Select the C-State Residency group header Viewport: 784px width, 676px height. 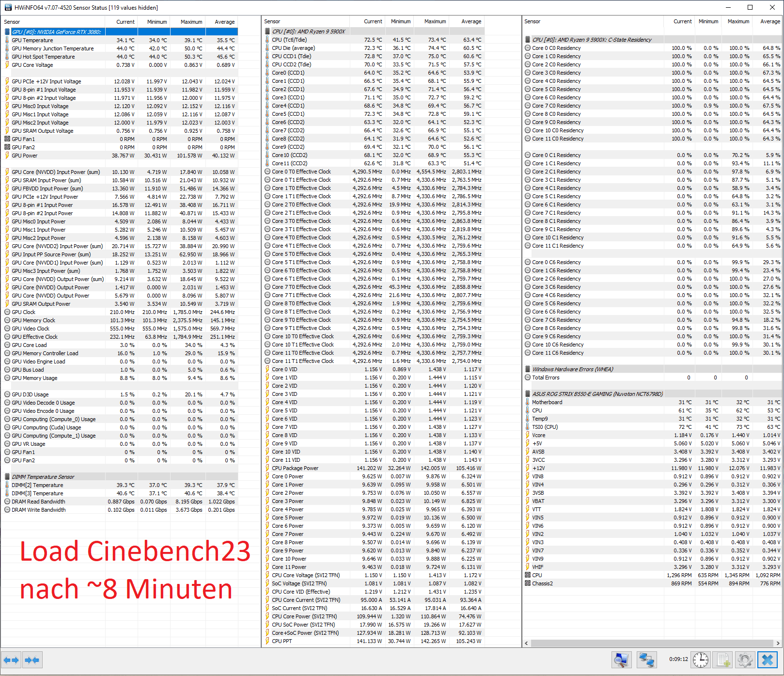(653, 40)
